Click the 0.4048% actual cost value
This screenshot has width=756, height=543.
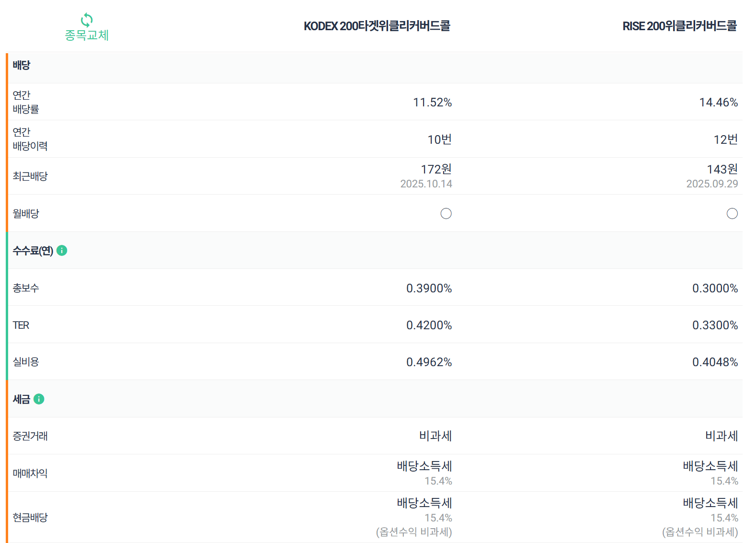click(x=715, y=362)
